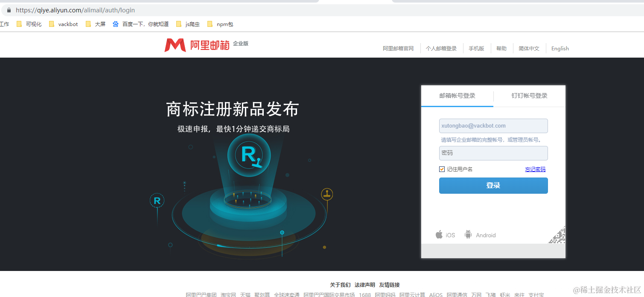The image size is (644, 297).
Task: Open the vackbot bookmark folder
Action: pyautogui.click(x=63, y=24)
